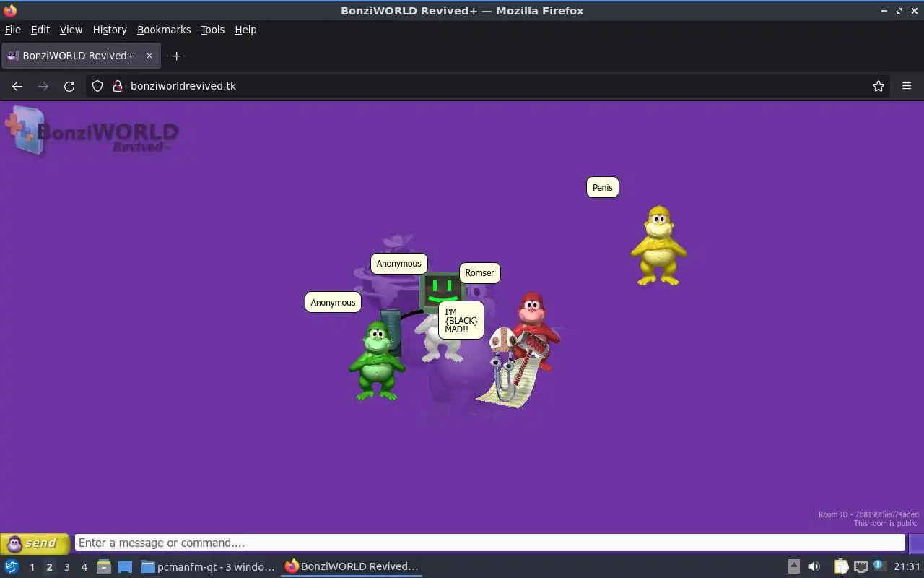The width and height of the screenshot is (924, 578).
Task: Click the yellow send button
Action: [35, 543]
